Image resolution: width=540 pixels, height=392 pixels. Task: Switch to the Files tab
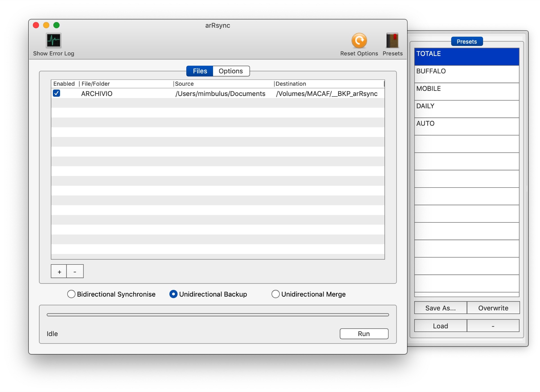200,71
